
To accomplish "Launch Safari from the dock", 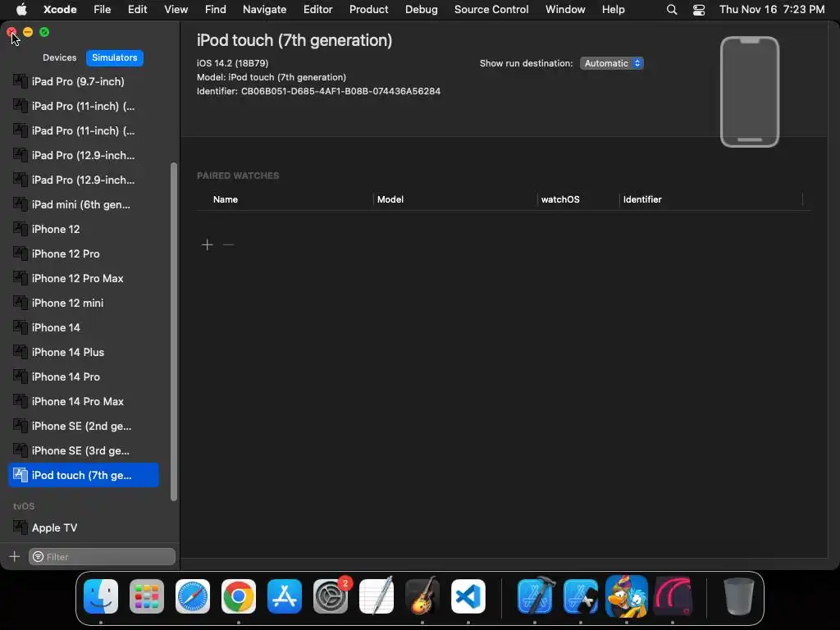I will 192,596.
